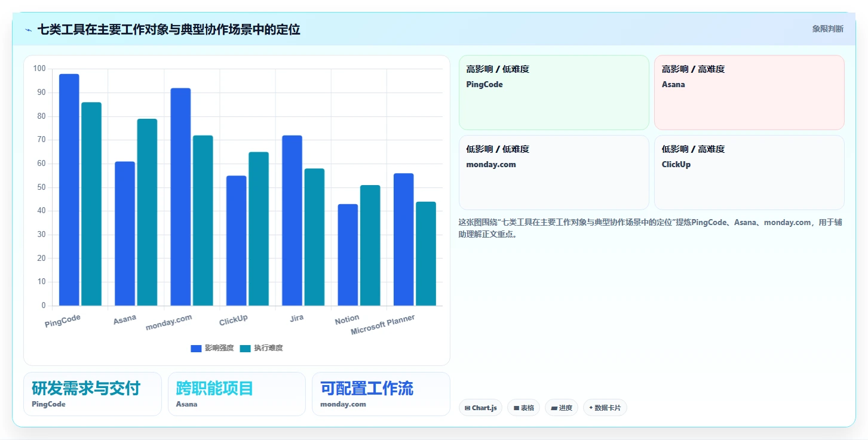Viewport: 868px width, 440px height.
Task: Click monday.com's teal 执行难度 bar
Action: pos(203,220)
